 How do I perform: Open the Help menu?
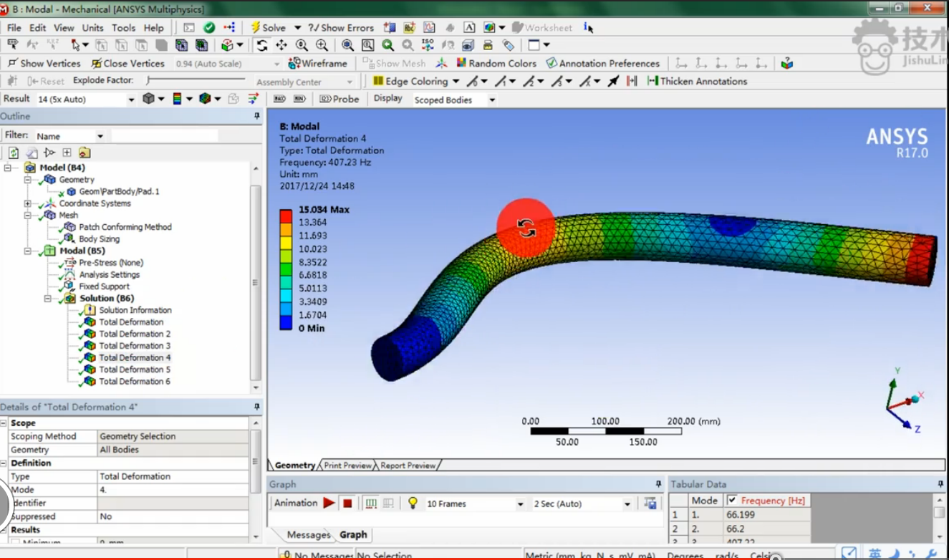(153, 28)
